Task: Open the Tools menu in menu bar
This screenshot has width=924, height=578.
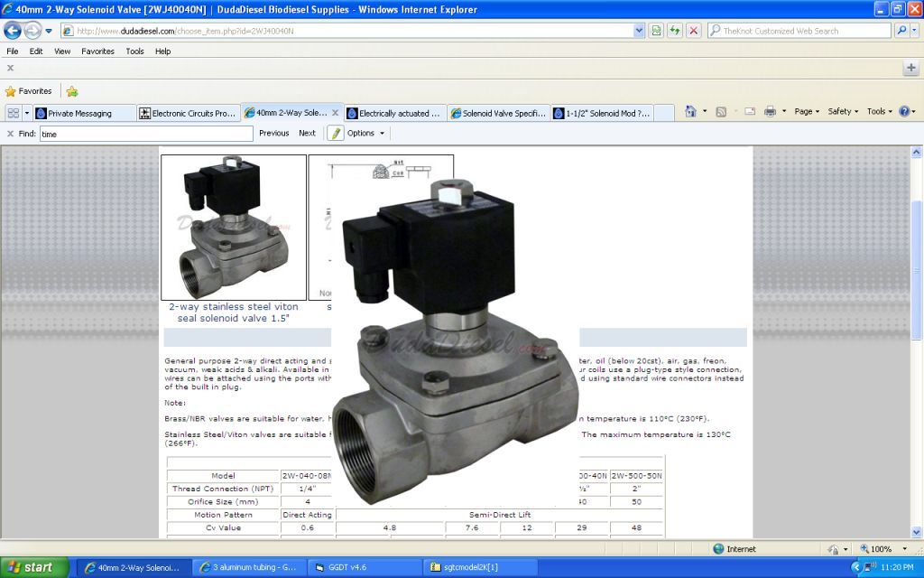Action: point(134,51)
